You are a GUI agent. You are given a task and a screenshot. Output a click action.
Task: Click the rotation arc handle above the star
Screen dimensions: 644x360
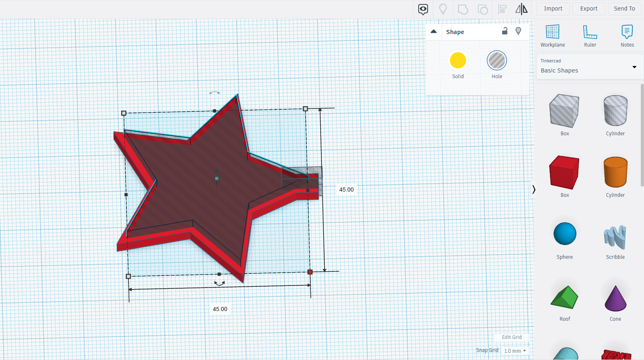pyautogui.click(x=215, y=93)
